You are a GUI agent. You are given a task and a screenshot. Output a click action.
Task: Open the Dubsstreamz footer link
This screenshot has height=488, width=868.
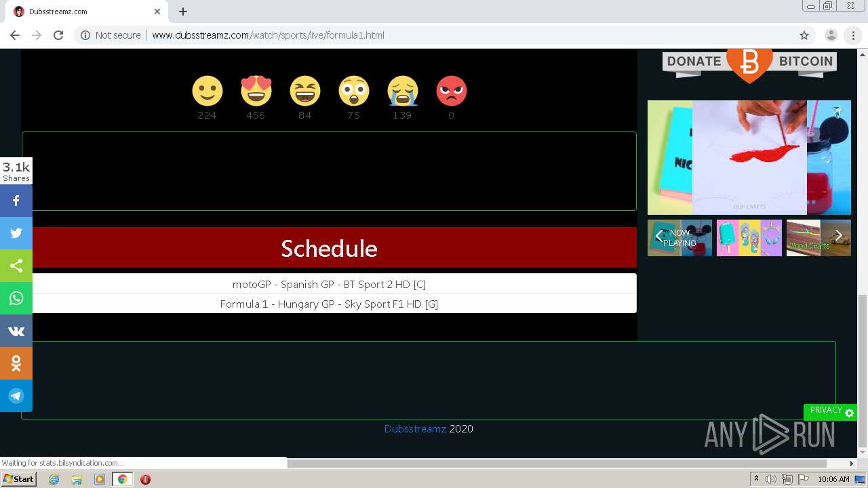(415, 428)
